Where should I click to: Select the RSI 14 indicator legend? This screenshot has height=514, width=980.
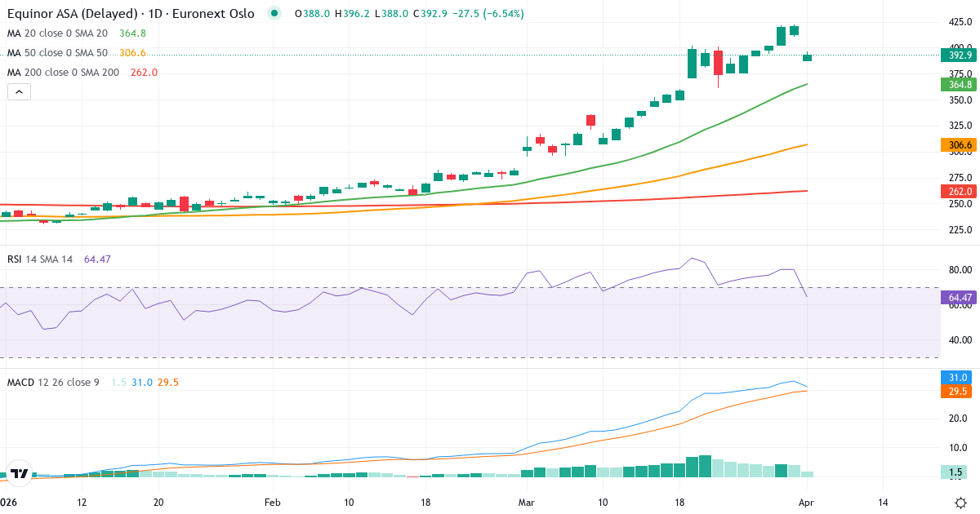[39, 259]
